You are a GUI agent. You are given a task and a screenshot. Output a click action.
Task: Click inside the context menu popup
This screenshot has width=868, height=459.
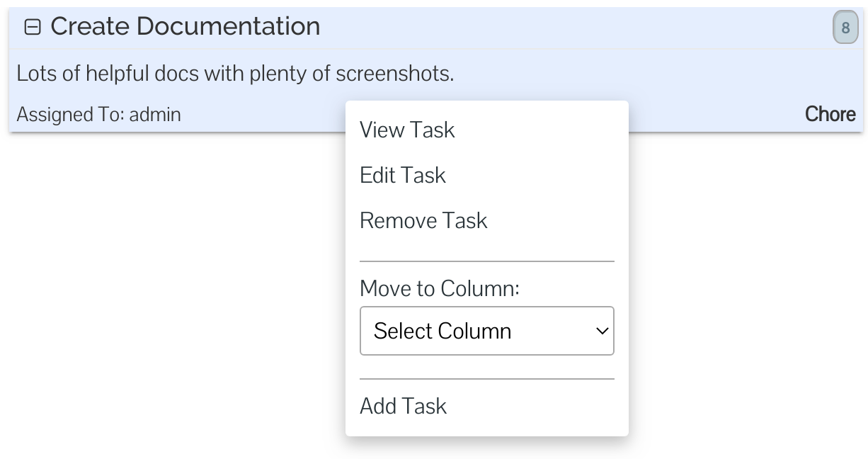pyautogui.click(x=487, y=269)
